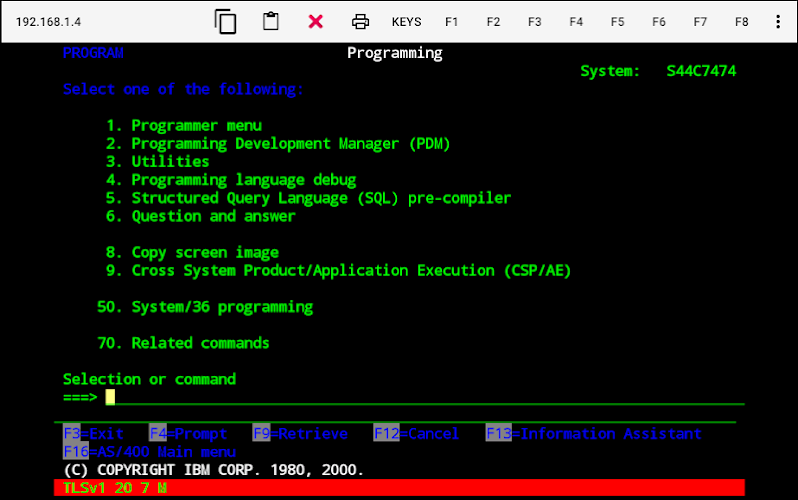Click the system name S44C7474
The image size is (798, 500).
click(701, 71)
